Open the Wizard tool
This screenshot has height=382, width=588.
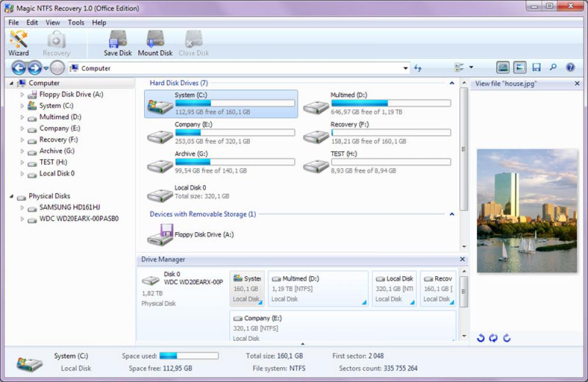pyautogui.click(x=18, y=42)
